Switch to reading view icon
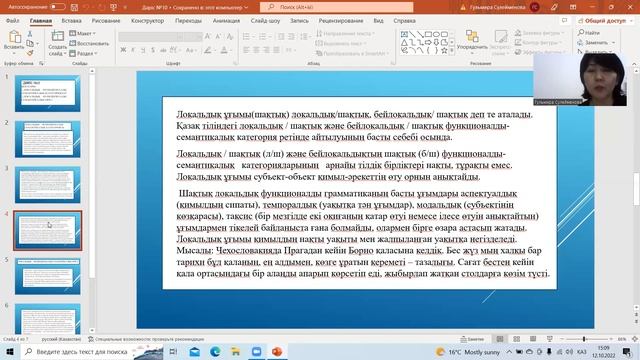 tap(533, 339)
